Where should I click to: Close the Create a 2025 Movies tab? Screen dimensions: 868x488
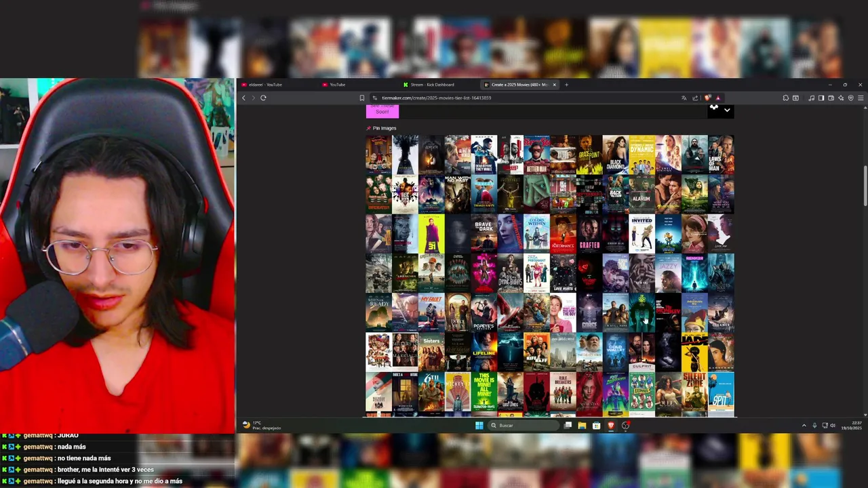[x=554, y=85]
